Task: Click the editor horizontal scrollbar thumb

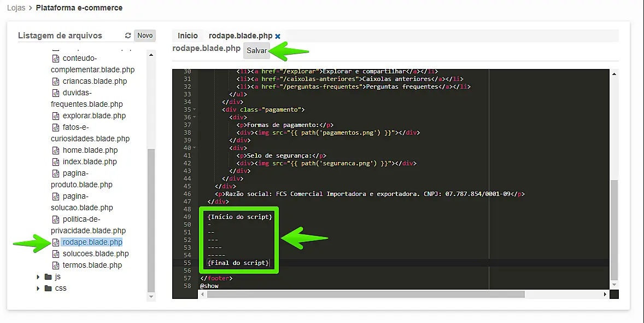Action: coord(366,295)
